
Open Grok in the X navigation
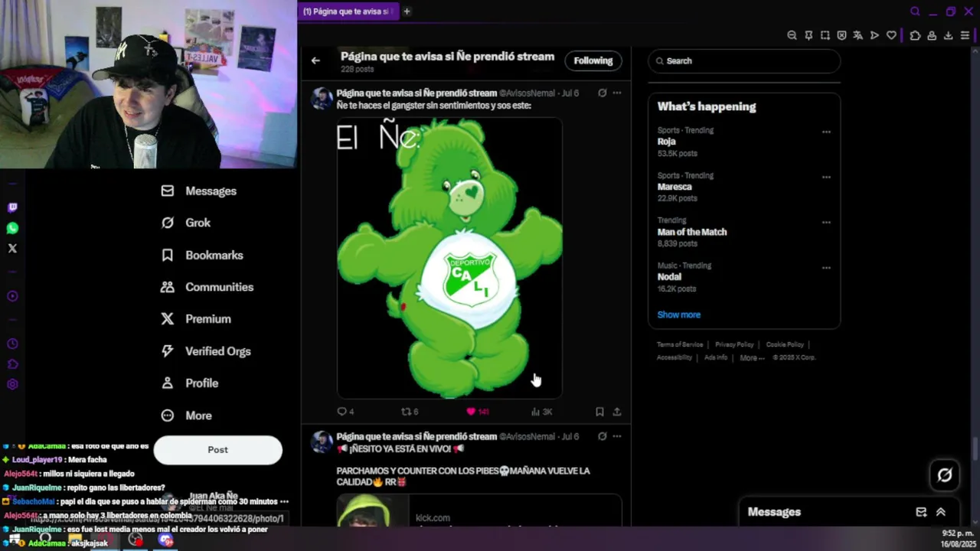tap(185, 223)
